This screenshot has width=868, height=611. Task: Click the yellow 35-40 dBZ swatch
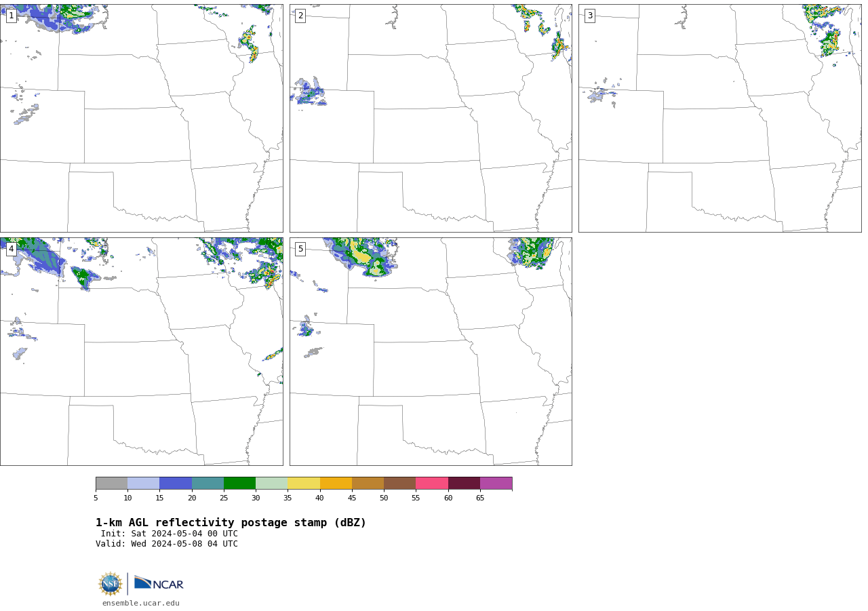coord(304,484)
